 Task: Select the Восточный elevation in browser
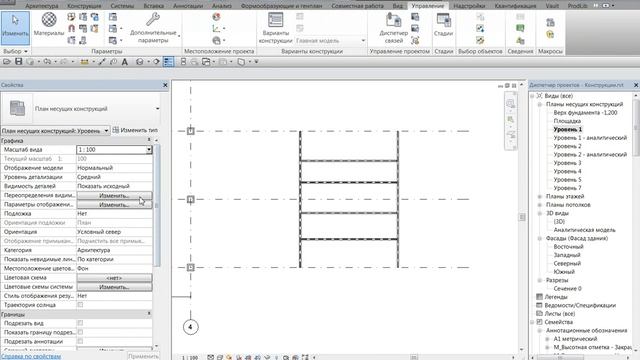click(x=568, y=247)
